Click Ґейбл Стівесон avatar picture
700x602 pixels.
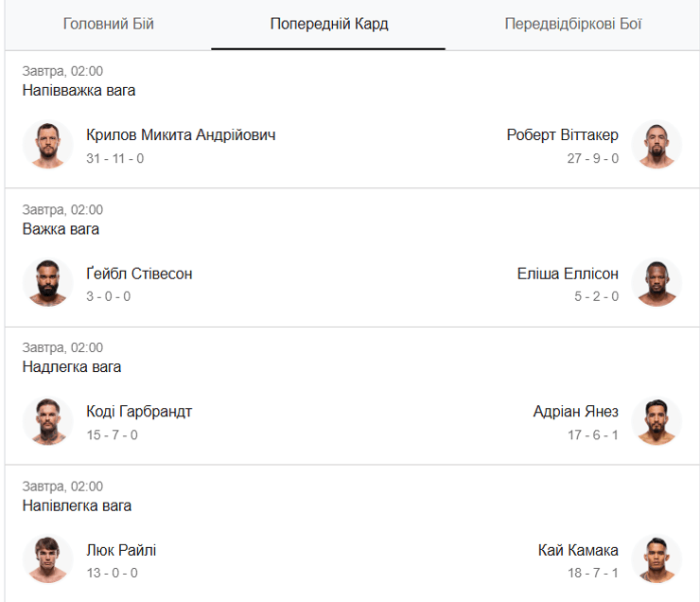[x=47, y=283]
